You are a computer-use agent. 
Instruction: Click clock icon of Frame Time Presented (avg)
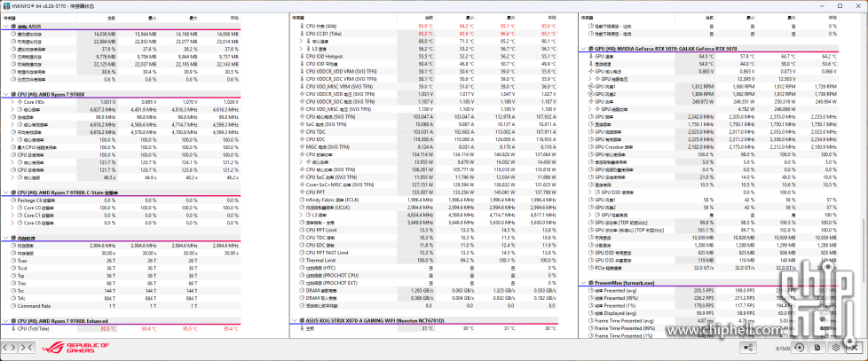(x=591, y=321)
